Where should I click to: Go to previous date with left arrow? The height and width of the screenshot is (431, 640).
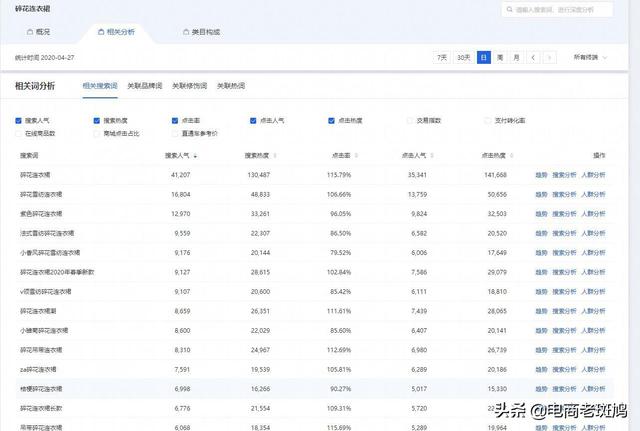(535, 58)
